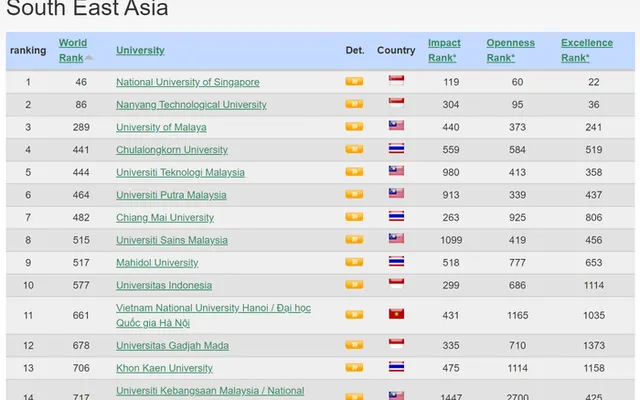Sort table by Excellence Rank header
The width and height of the screenshot is (640, 400).
(587, 50)
